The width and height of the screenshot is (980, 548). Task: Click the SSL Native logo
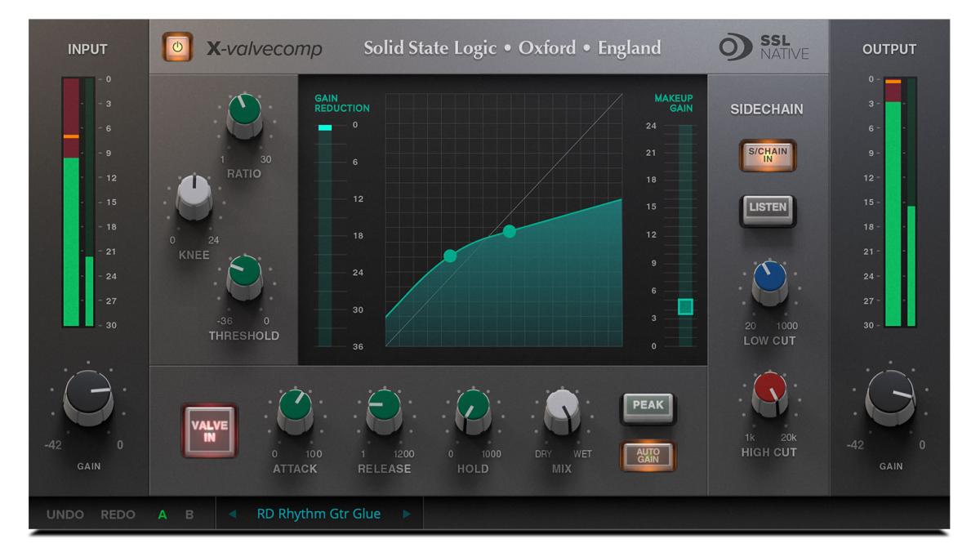tap(764, 47)
